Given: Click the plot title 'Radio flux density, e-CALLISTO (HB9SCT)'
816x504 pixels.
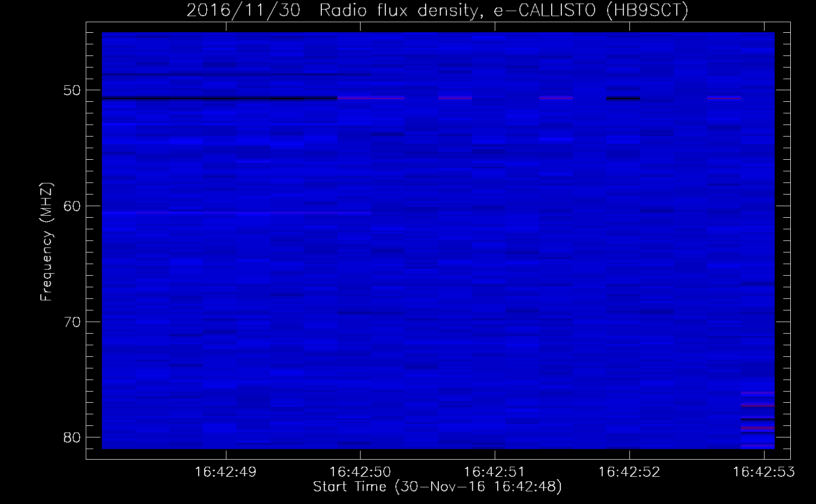Looking at the screenshot, I should point(503,11).
